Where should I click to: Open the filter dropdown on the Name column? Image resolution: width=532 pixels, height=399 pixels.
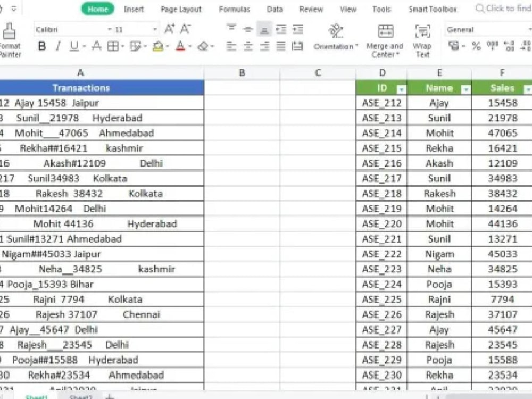467,88
